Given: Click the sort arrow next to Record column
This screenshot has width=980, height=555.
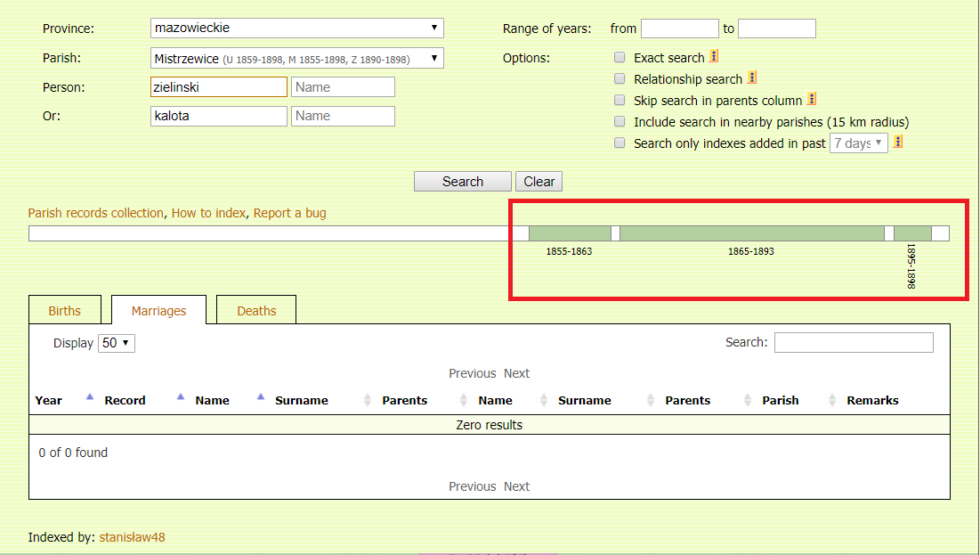Looking at the screenshot, I should 180,397.
